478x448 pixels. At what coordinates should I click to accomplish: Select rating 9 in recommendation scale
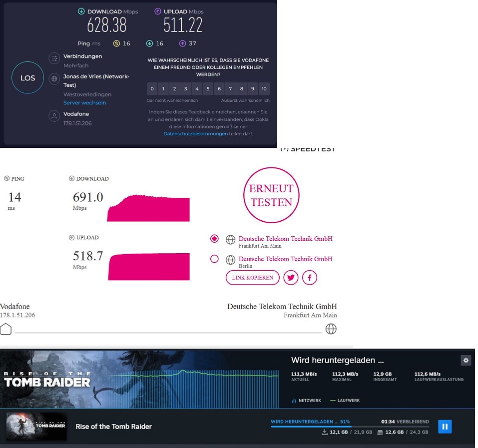253,89
